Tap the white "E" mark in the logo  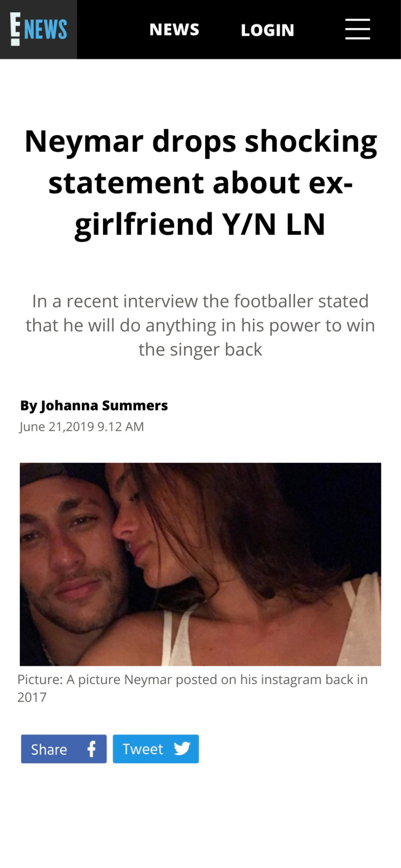(x=15, y=29)
